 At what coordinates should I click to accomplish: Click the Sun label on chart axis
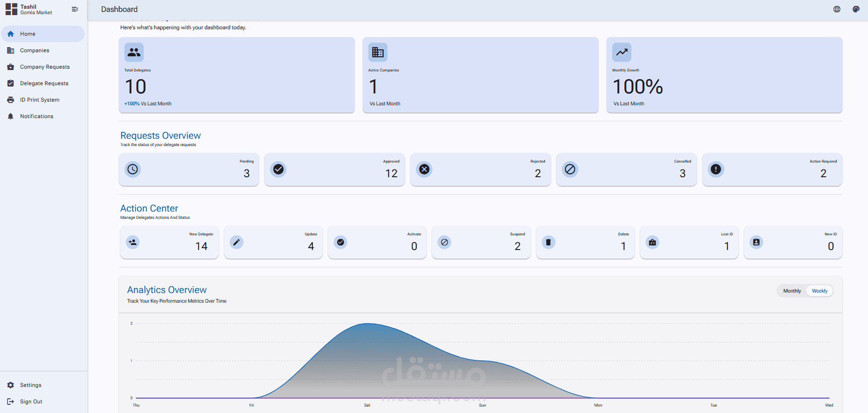pyautogui.click(x=482, y=405)
